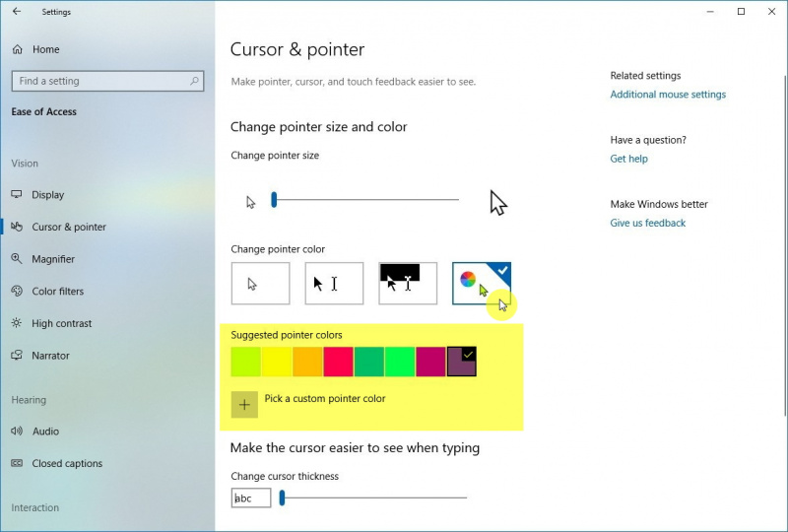Click the Color filters palette icon
The image size is (788, 532).
click(x=17, y=291)
